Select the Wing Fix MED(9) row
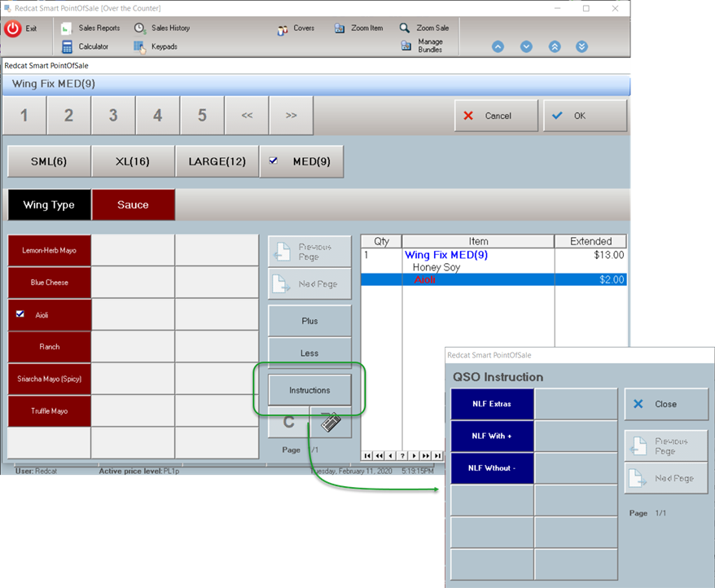Image resolution: width=715 pixels, height=588 pixels. pos(493,255)
